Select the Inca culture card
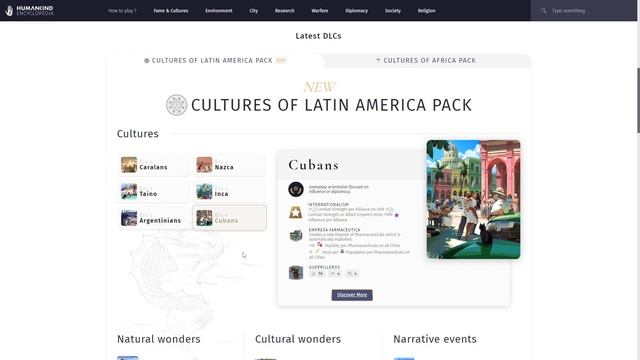Image resolution: width=640 pixels, height=360 pixels. tap(229, 191)
